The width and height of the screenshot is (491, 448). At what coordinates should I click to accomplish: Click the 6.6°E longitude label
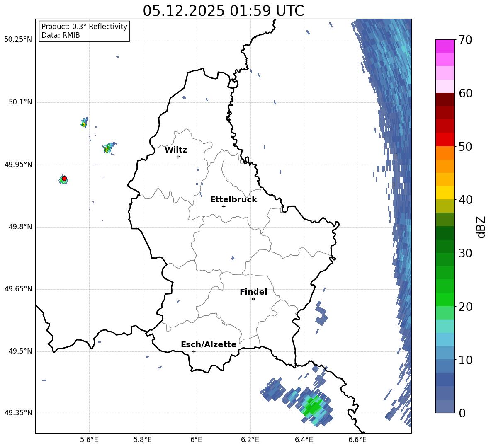tap(357, 440)
